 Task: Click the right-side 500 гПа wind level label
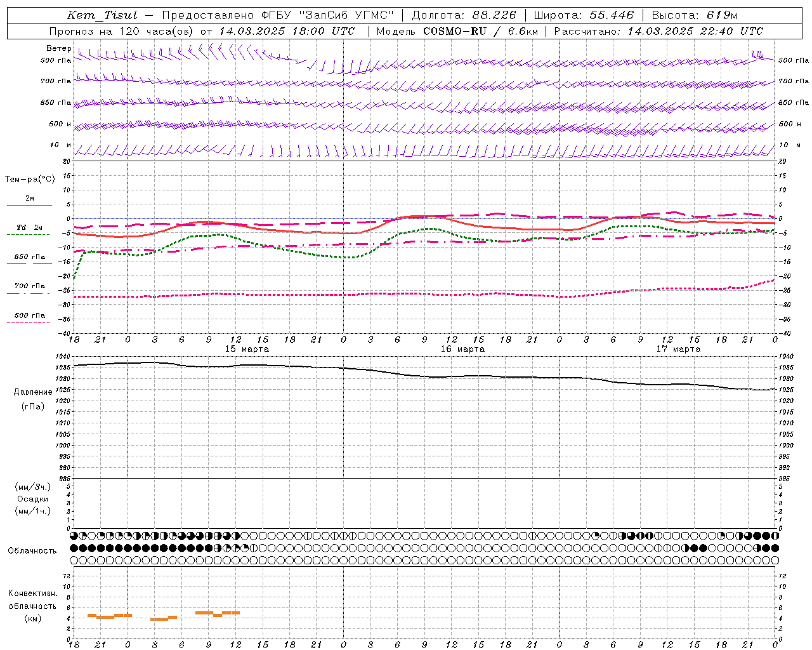click(x=794, y=60)
